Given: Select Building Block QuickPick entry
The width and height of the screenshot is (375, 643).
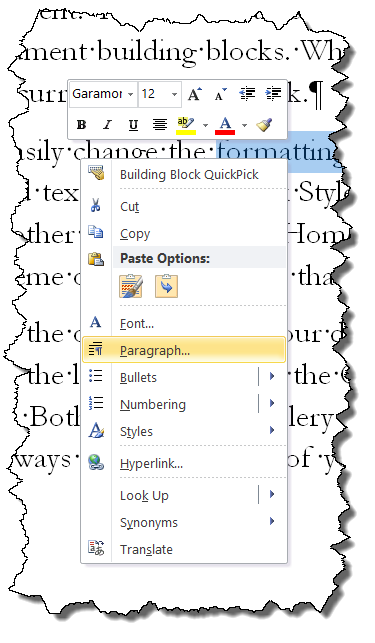Looking at the screenshot, I should point(184,174).
